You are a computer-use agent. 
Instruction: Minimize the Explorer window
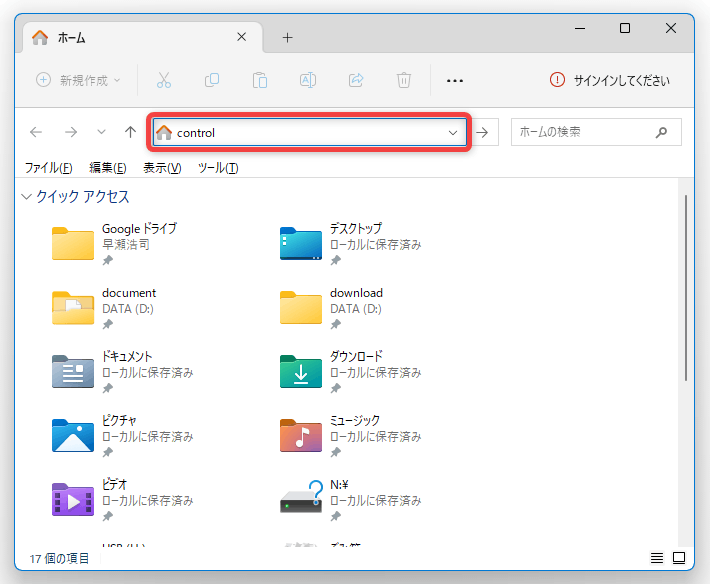click(x=580, y=28)
